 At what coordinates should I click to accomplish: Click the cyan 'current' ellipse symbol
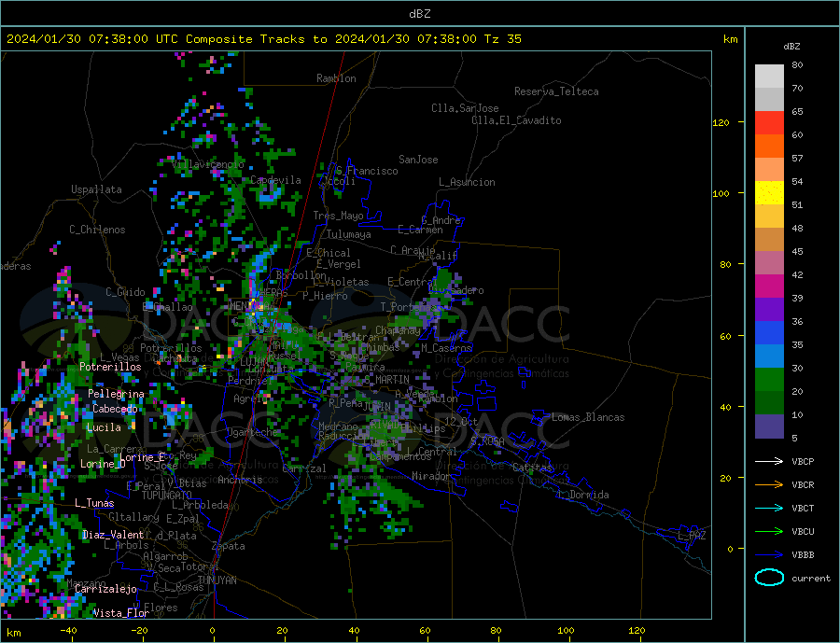769,578
